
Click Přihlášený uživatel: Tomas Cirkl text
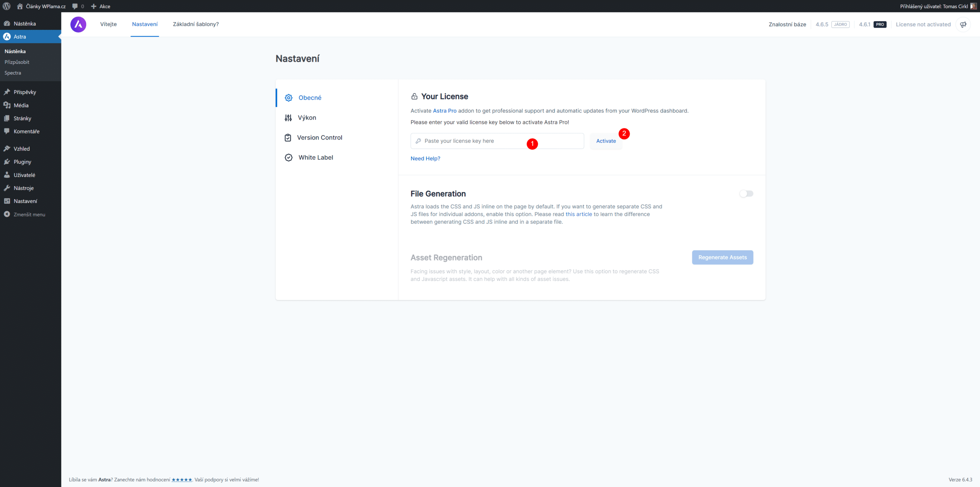(x=934, y=6)
